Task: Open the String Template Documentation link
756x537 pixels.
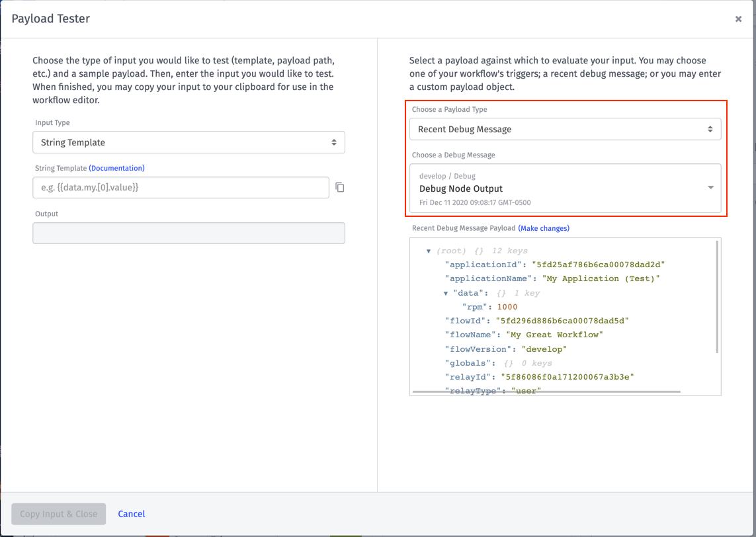Action: (116, 168)
